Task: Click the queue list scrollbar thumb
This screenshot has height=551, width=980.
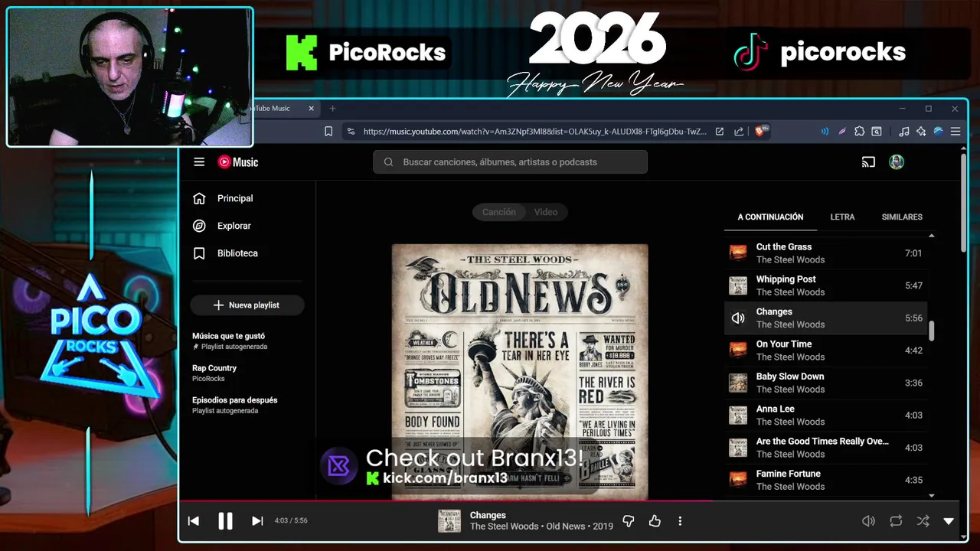Action: click(x=932, y=331)
